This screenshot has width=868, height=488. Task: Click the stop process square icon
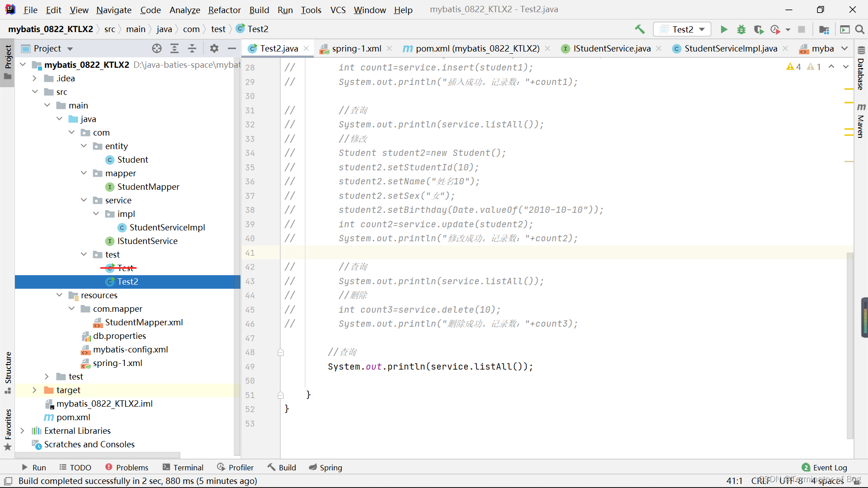pyautogui.click(x=802, y=29)
